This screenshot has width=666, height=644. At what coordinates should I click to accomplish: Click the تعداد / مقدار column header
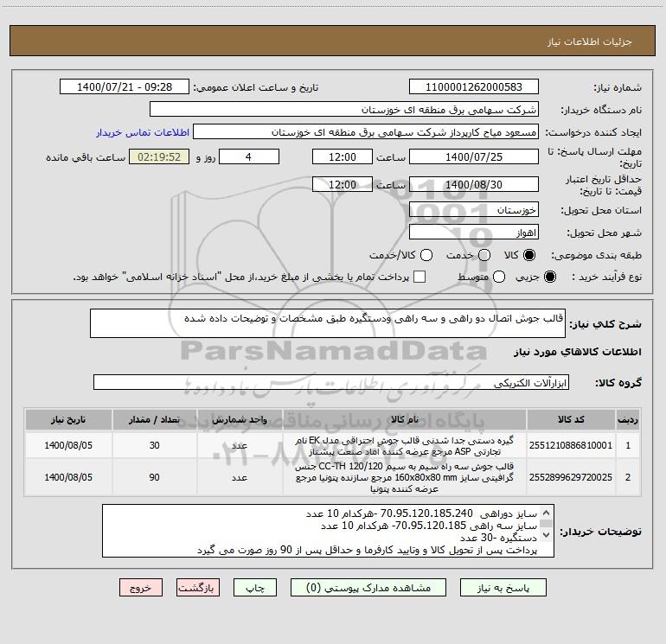pyautogui.click(x=154, y=419)
